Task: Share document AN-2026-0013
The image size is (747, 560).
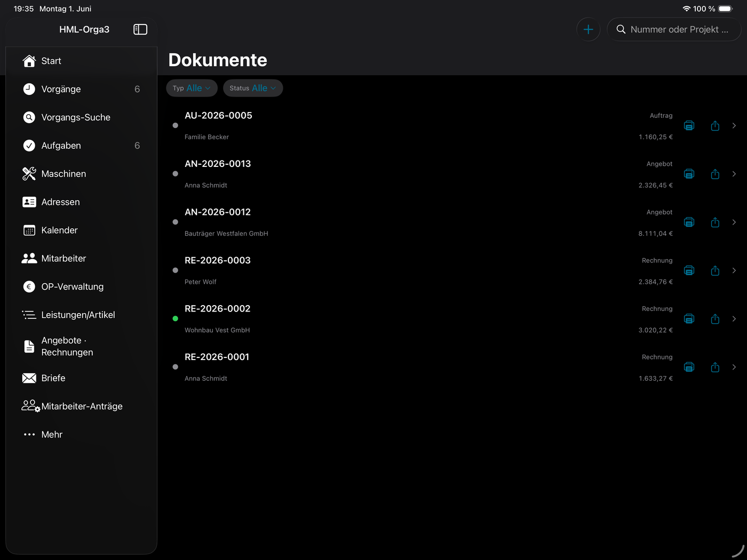Action: [715, 174]
